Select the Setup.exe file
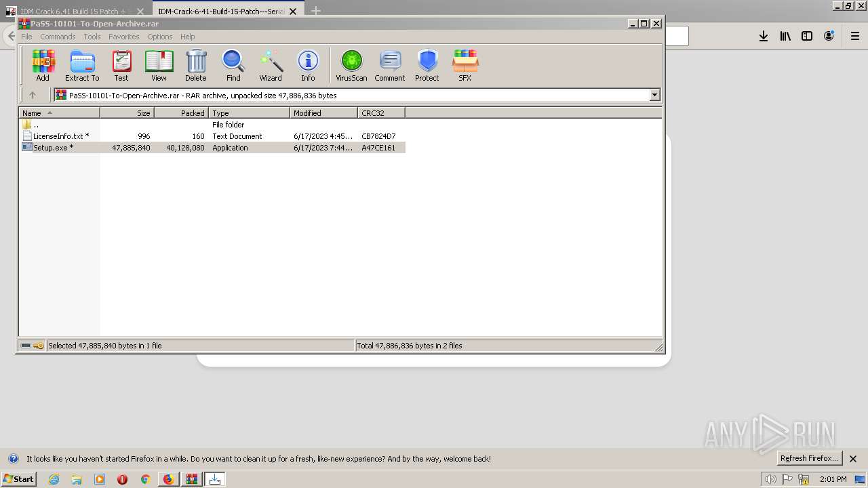The image size is (868, 488). point(212,148)
